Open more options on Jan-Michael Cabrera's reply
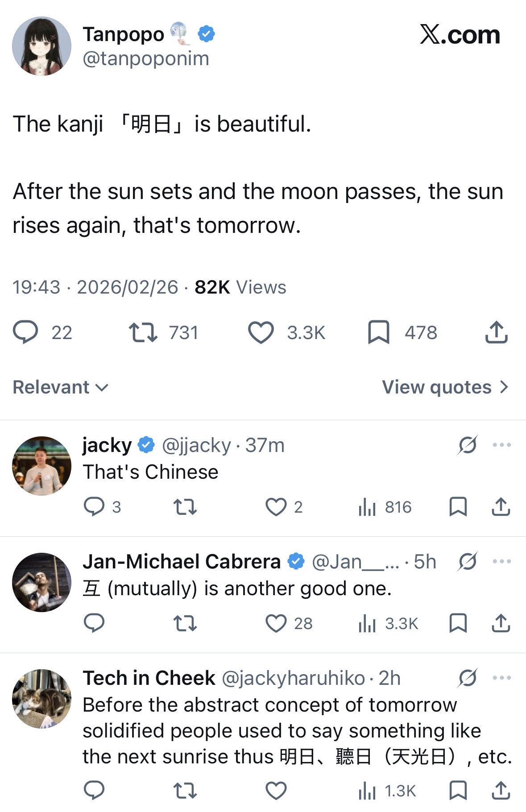Viewport: 526px width, 812px height. pyautogui.click(x=501, y=561)
